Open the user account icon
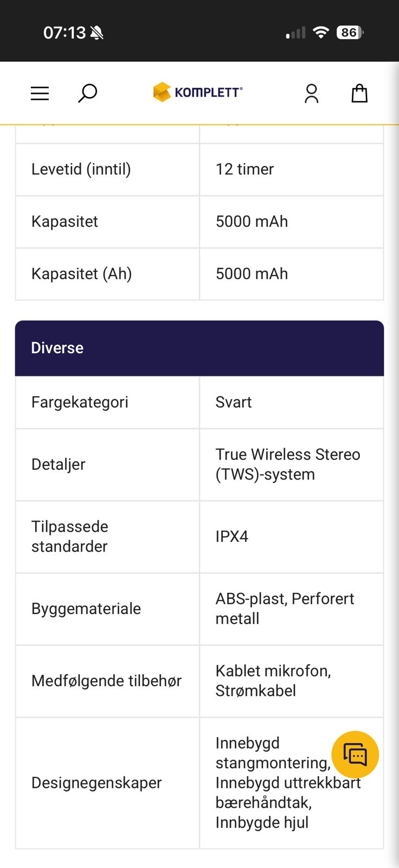The width and height of the screenshot is (399, 868). 311,93
